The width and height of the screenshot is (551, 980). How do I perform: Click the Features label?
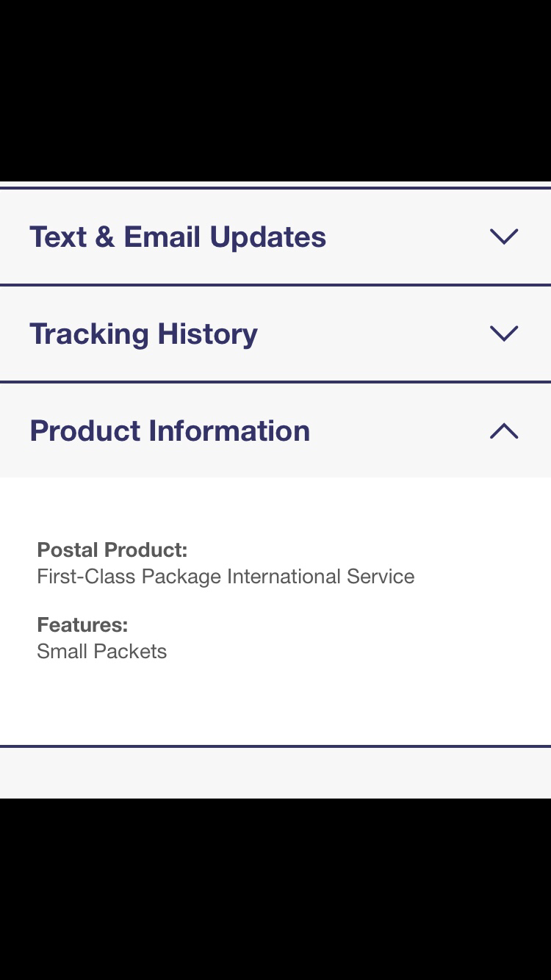click(82, 625)
